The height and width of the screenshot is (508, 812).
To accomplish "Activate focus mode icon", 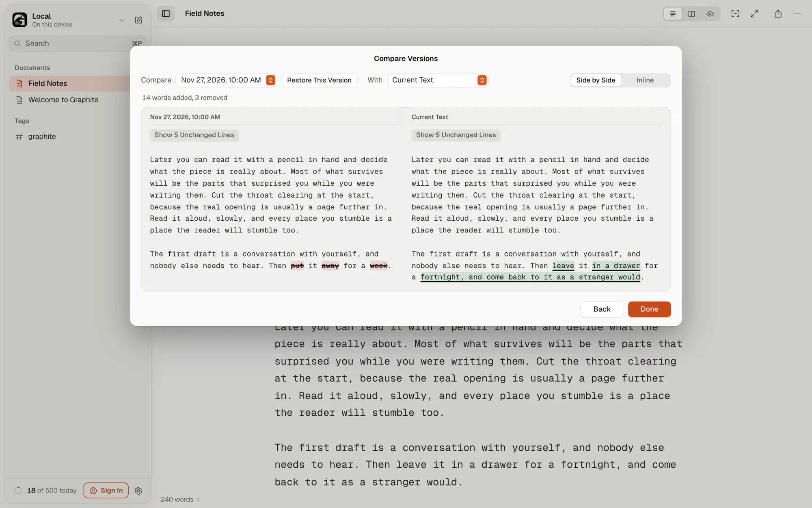I will (x=735, y=14).
